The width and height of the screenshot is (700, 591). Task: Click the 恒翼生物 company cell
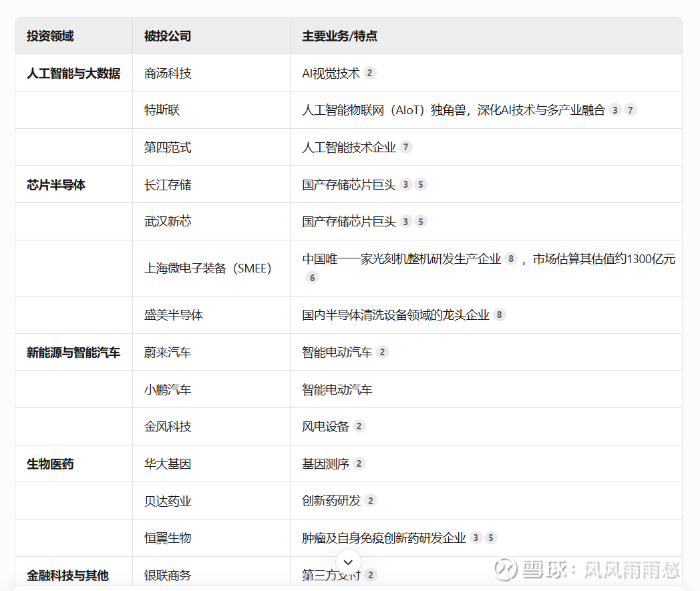(211, 538)
